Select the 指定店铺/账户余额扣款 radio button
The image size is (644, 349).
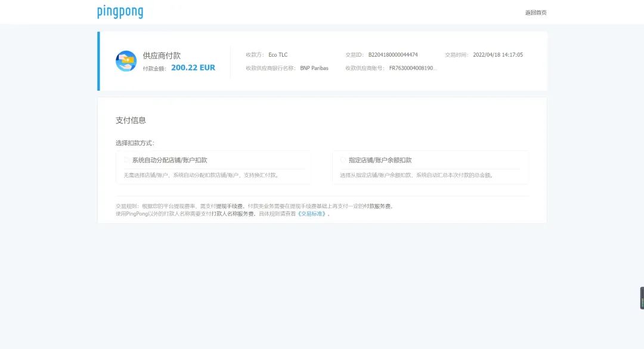(x=343, y=159)
